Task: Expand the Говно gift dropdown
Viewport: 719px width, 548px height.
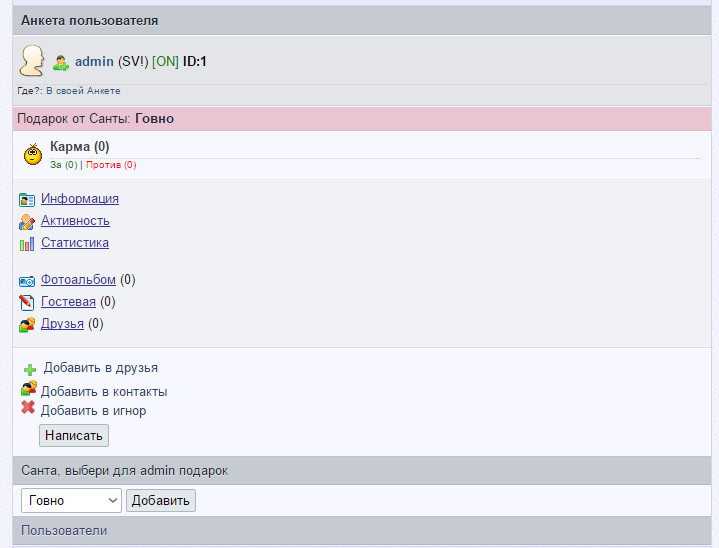Action: (x=71, y=500)
